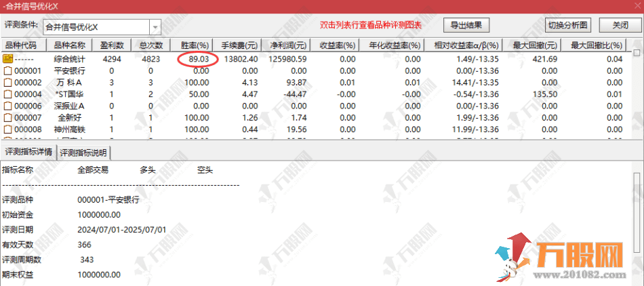Click the red 双击列表行查看品种评测图表 hint
The image size is (644, 286).
point(371,26)
